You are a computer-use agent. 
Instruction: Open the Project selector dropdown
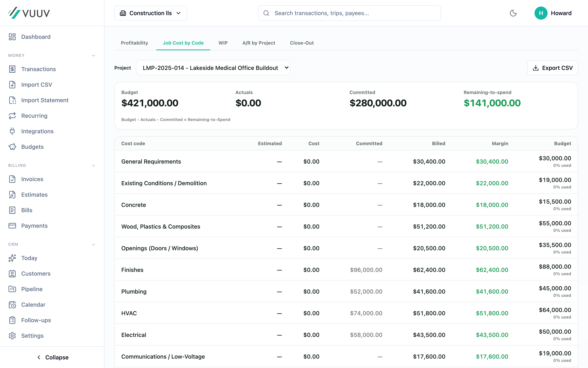tap(213, 68)
